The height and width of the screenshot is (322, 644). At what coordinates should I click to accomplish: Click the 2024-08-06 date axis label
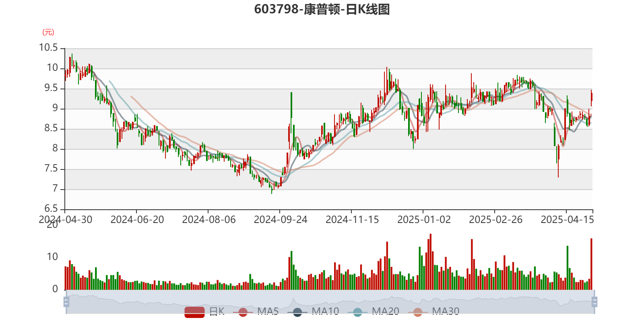coord(209,220)
